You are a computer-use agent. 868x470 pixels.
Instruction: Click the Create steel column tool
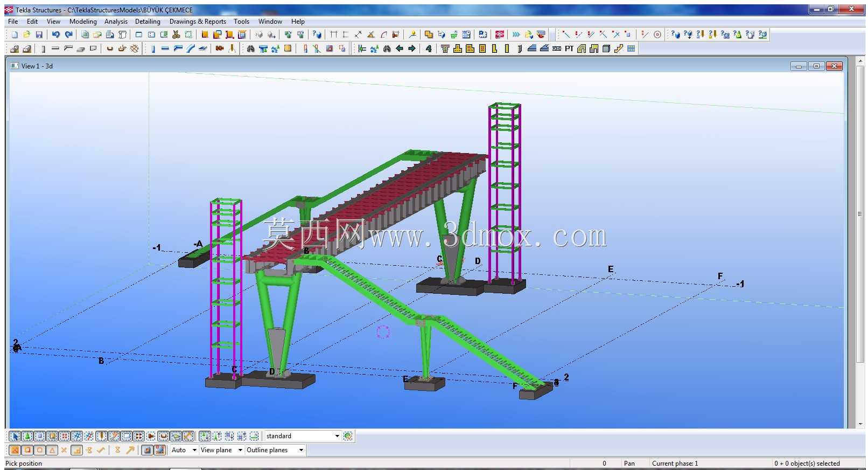pos(153,49)
